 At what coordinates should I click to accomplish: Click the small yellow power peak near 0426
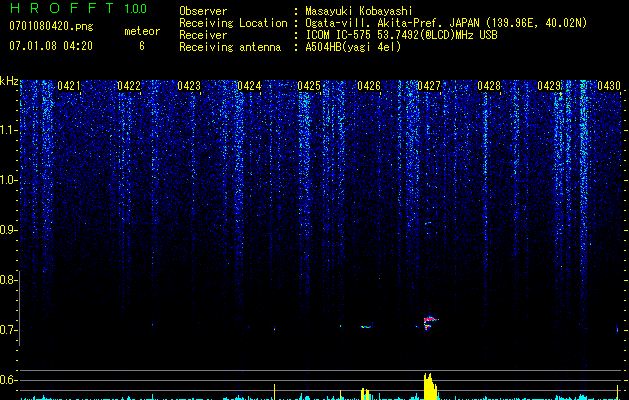pos(365,394)
